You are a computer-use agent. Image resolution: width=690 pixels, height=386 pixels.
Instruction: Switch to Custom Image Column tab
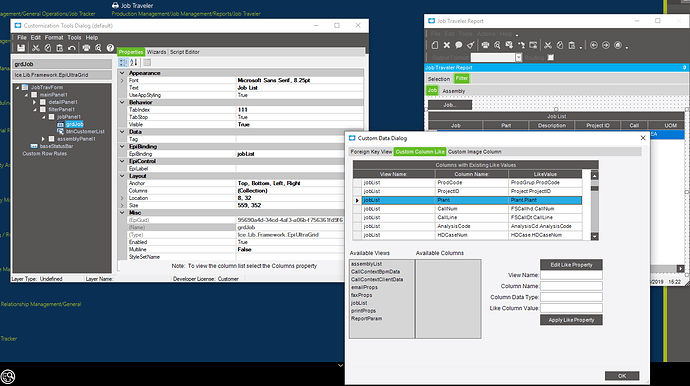click(474, 151)
